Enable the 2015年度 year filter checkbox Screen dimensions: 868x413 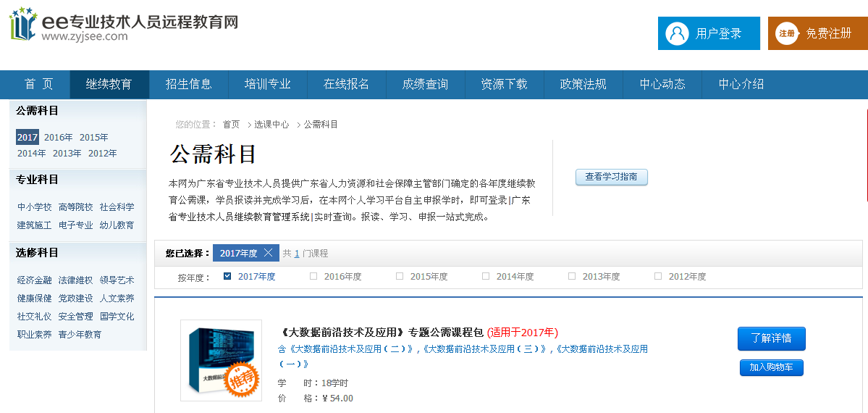coord(400,276)
